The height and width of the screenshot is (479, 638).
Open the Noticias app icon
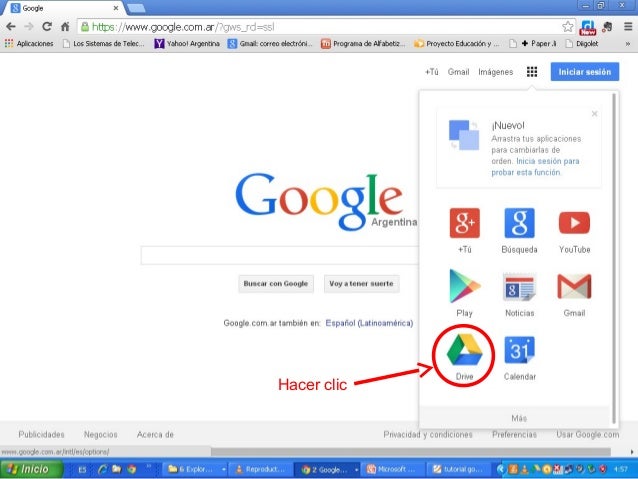tap(520, 287)
